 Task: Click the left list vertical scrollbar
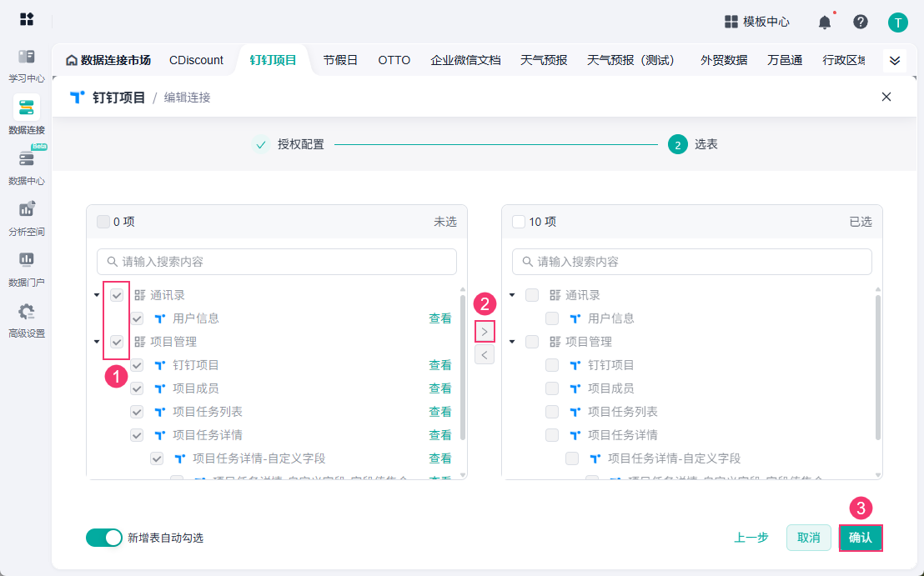(x=463, y=368)
